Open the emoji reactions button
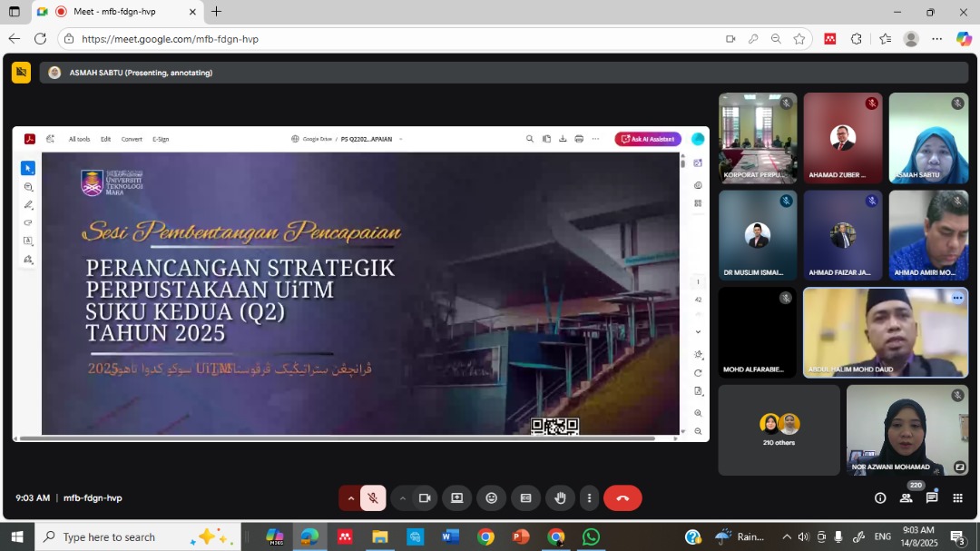The width and height of the screenshot is (980, 551). (491, 498)
